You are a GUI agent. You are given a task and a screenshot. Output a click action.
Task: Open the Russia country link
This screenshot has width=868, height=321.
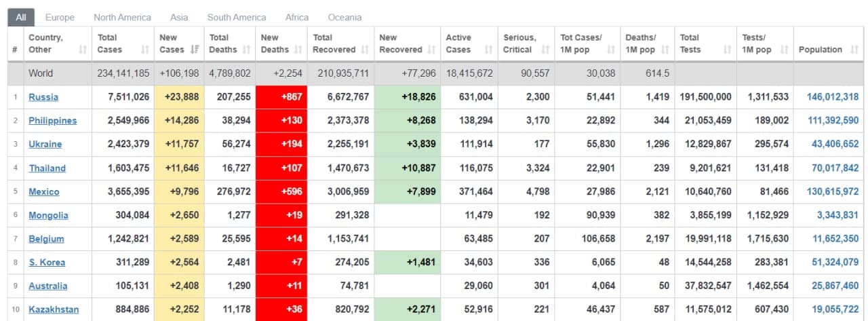tap(43, 97)
